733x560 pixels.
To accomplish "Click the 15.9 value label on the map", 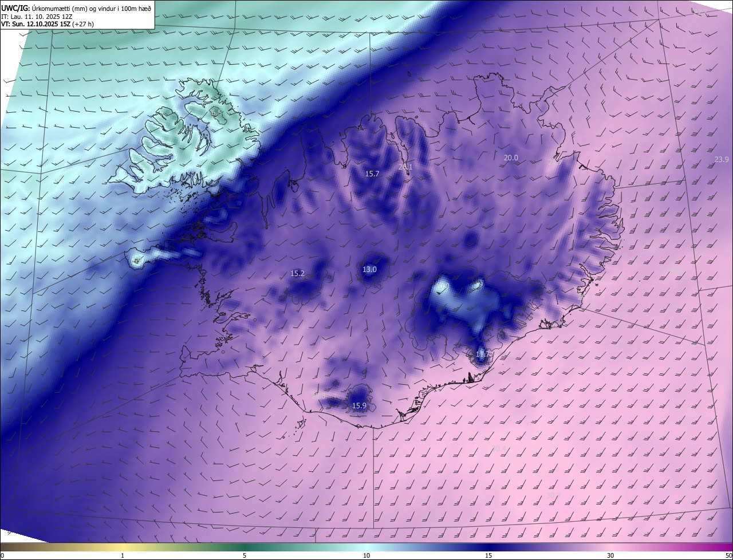I will point(359,405).
